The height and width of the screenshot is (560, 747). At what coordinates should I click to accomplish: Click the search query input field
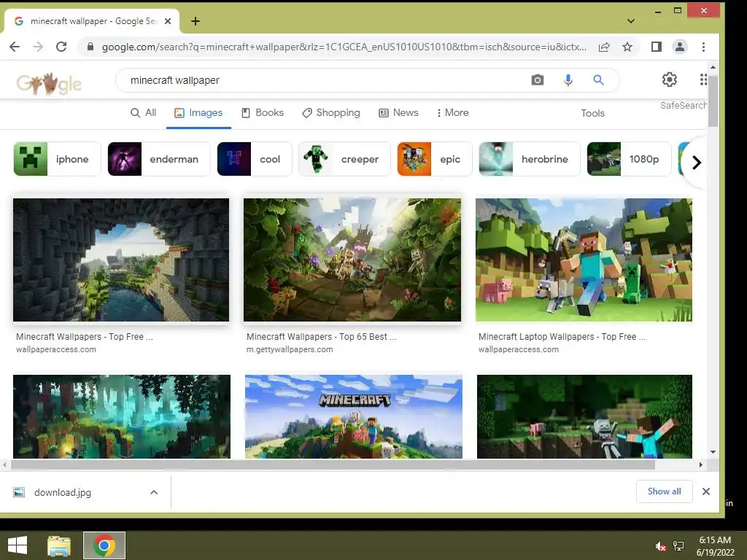324,80
